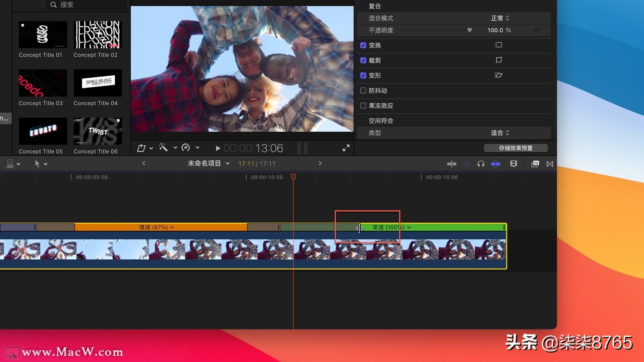Select the magnetic timeline icon
This screenshot has width=644, height=362.
(495, 164)
